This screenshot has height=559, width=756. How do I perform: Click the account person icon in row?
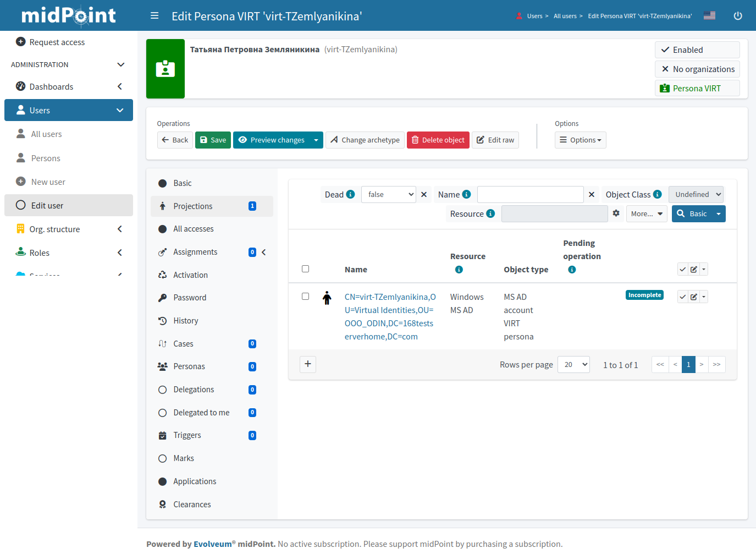(327, 298)
